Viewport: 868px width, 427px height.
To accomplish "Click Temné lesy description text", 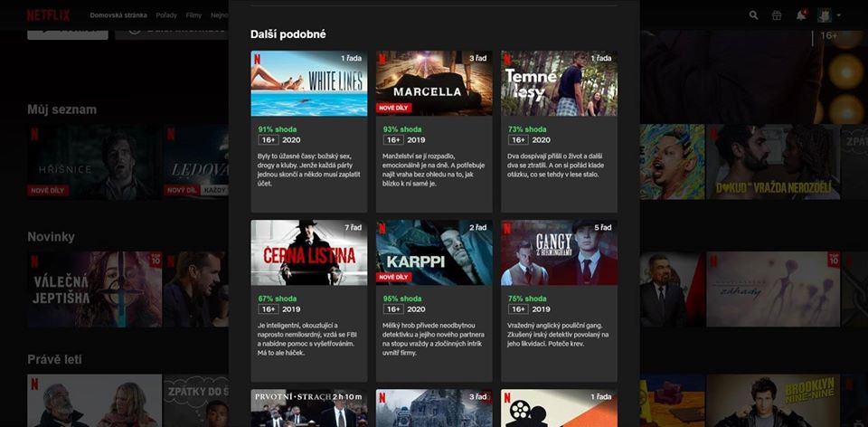I will tap(556, 165).
